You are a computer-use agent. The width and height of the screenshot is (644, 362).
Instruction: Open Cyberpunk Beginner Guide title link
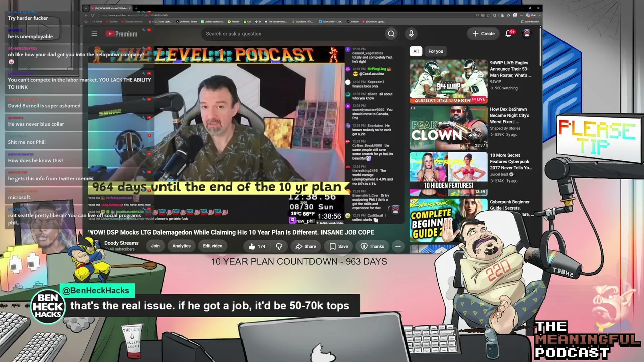click(511, 208)
